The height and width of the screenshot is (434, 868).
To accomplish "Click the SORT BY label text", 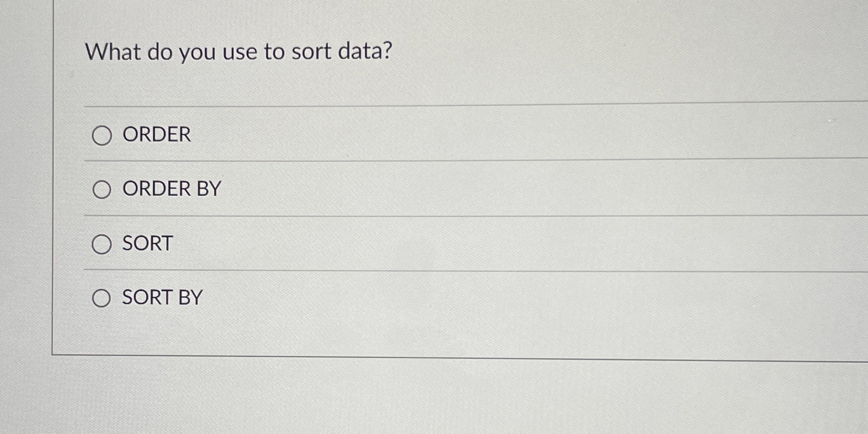I will (x=162, y=297).
